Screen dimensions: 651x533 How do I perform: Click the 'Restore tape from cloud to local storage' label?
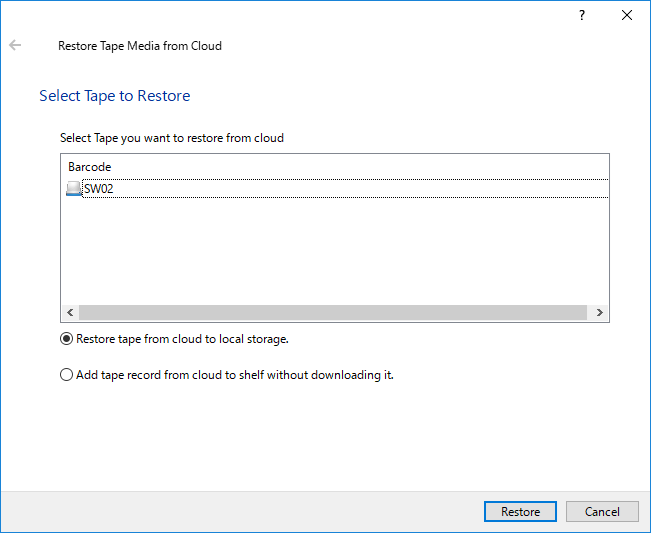tap(182, 339)
